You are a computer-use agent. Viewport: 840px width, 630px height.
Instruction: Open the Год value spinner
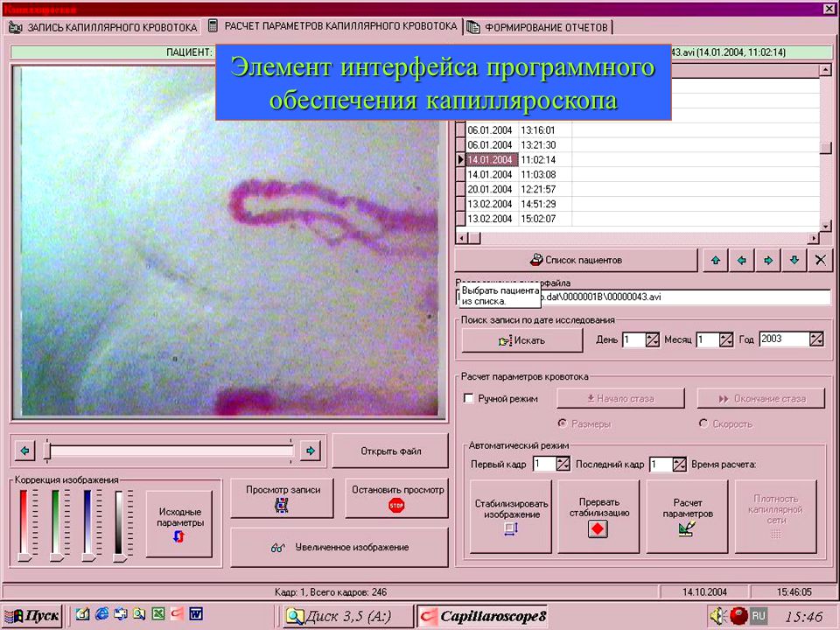(815, 339)
